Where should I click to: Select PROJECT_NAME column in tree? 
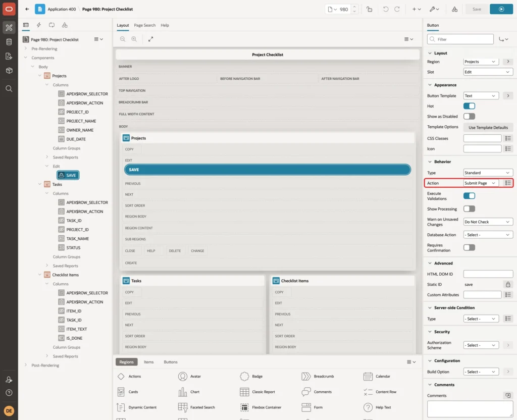tap(81, 121)
